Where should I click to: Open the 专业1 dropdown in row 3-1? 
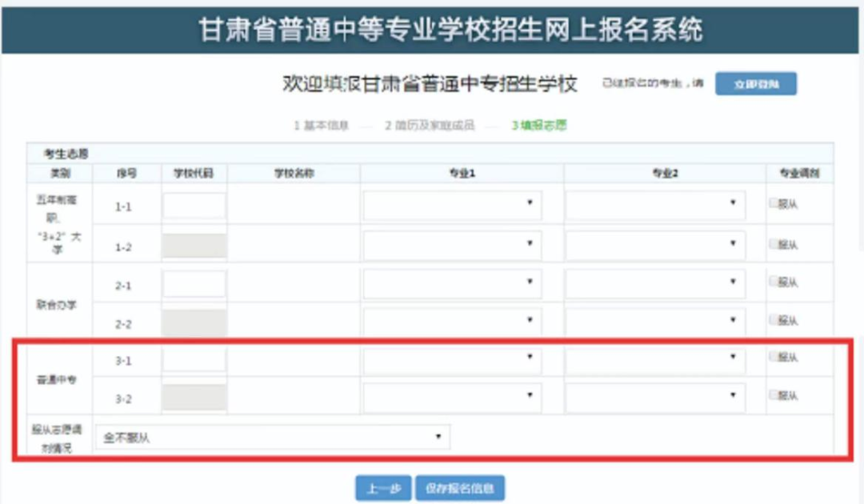click(452, 360)
